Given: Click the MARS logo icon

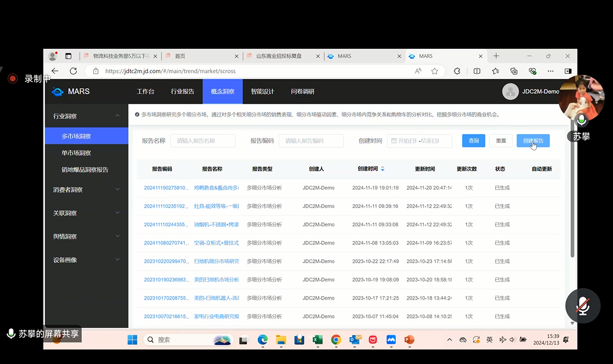Looking at the screenshot, I should click(57, 91).
